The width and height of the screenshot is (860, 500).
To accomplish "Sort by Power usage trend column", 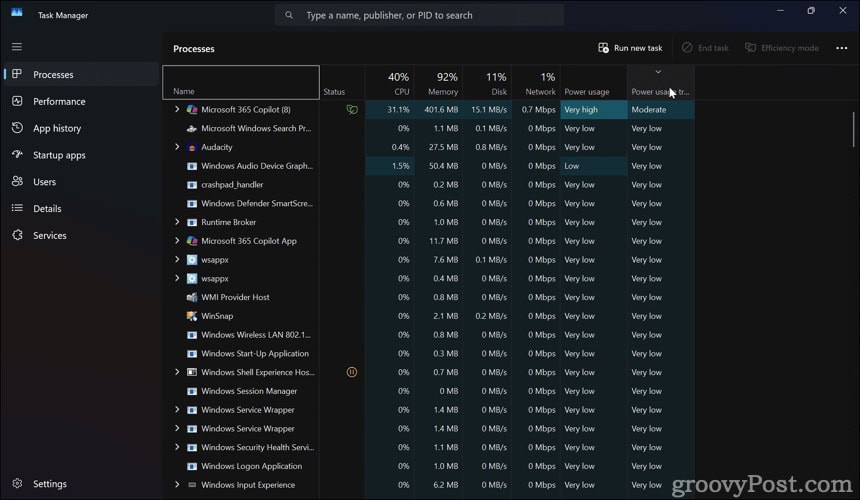I will pyautogui.click(x=661, y=82).
